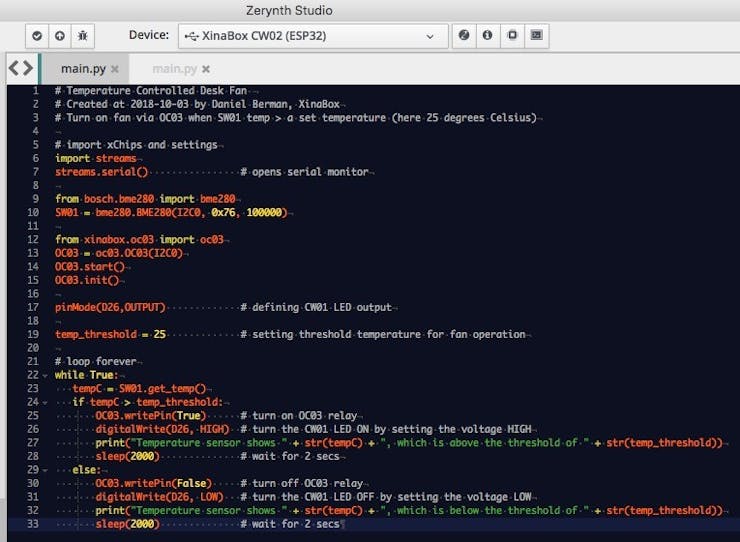Show device info icon
This screenshot has width=740, height=542.
(x=488, y=35)
